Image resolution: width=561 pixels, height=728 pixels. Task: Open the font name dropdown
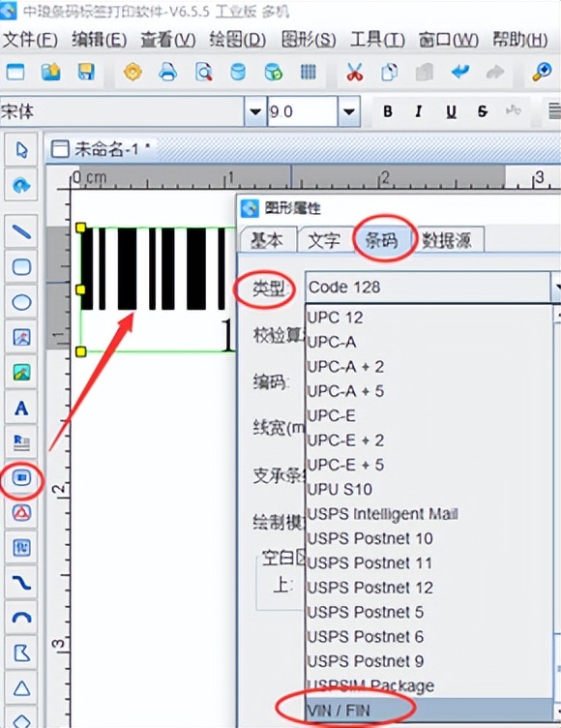pyautogui.click(x=255, y=111)
